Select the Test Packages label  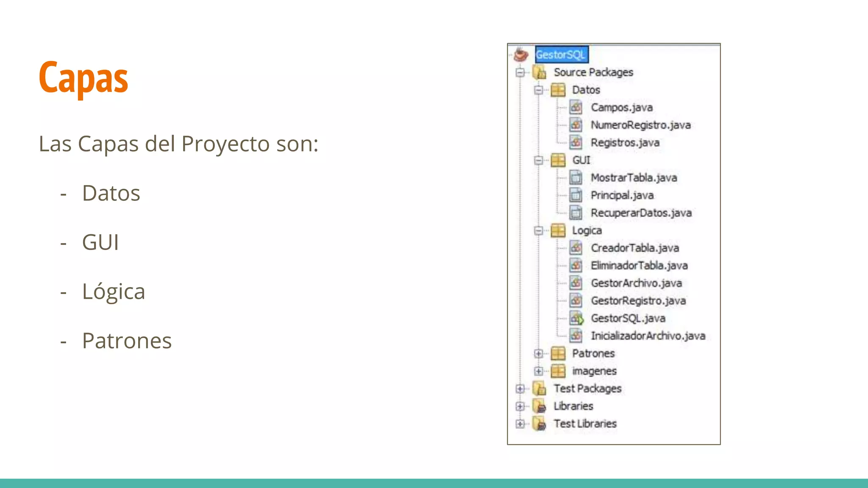[587, 389]
